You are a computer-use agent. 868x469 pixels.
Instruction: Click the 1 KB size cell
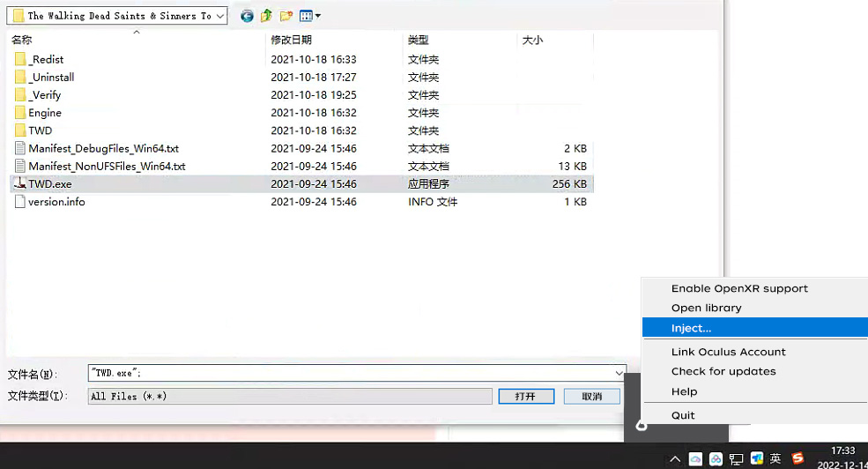[x=575, y=202]
